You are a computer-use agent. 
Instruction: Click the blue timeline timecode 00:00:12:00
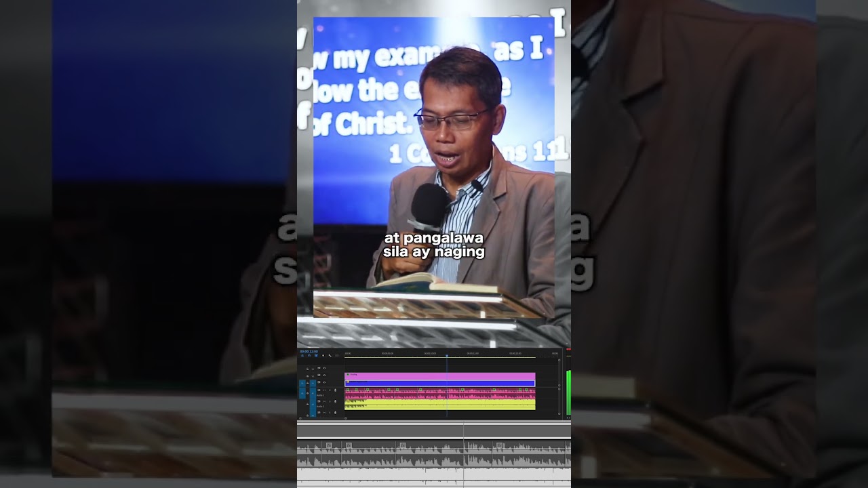[x=309, y=351]
